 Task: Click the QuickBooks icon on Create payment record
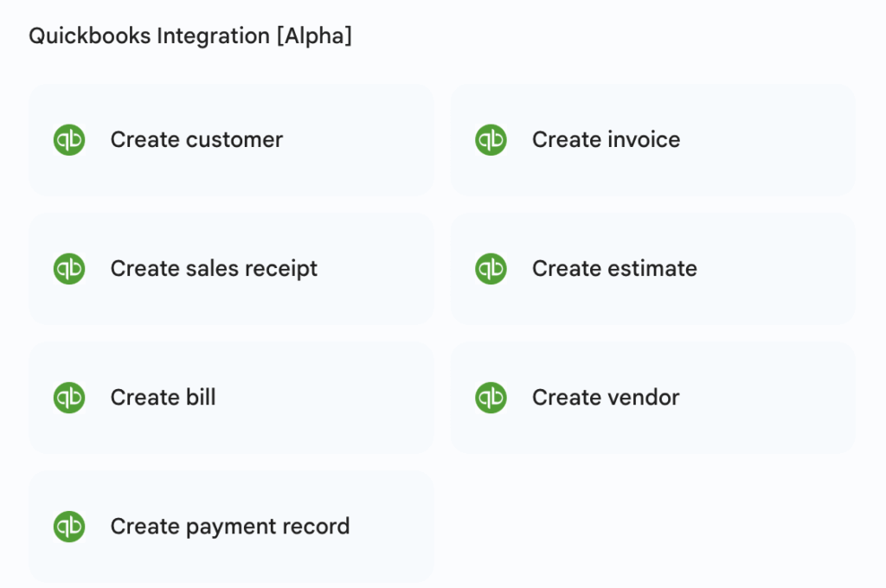tap(69, 527)
